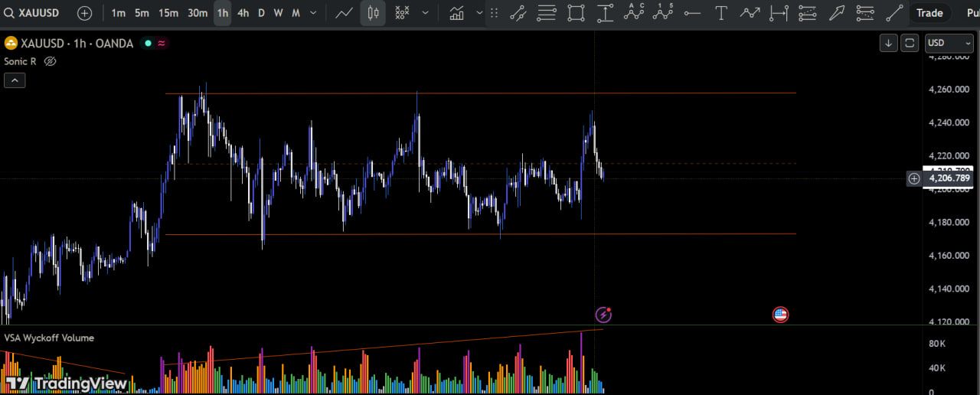Switch to the 4h timeframe

pos(243,13)
